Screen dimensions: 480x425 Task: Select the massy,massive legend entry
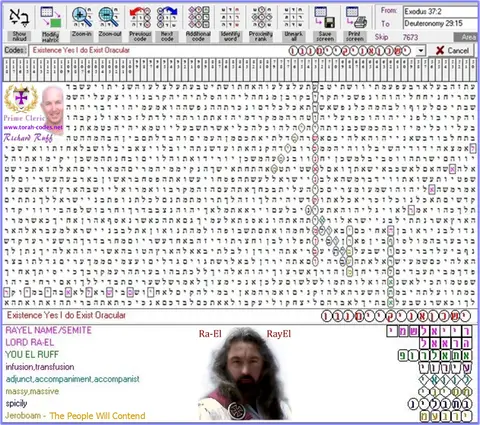[32, 391]
